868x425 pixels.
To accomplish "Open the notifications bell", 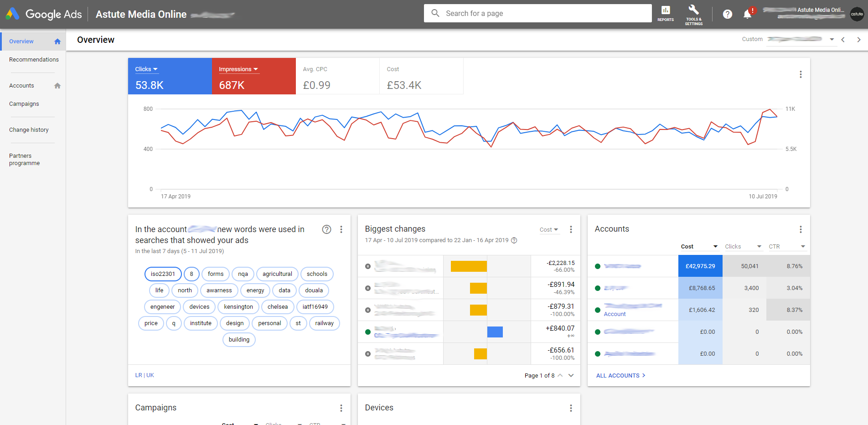I will click(x=747, y=14).
